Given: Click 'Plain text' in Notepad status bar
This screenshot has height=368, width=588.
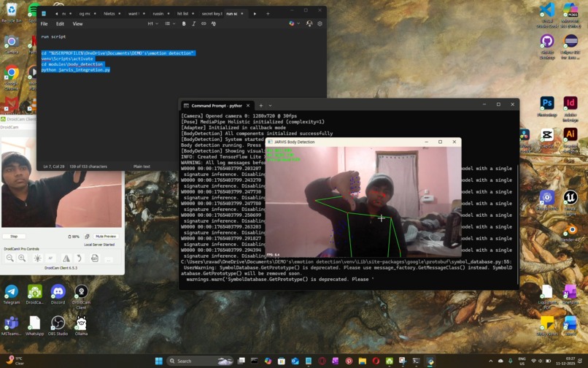Looking at the screenshot, I should 142,166.
